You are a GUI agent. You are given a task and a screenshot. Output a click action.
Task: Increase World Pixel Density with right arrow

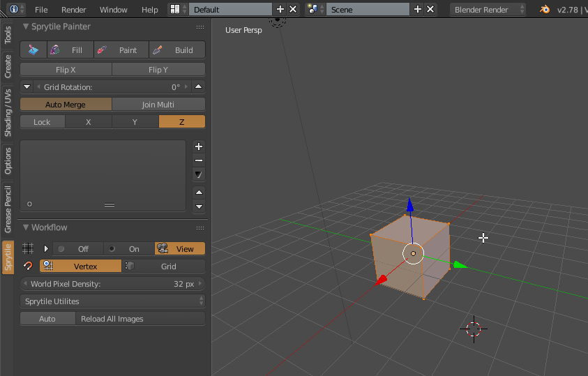coord(201,283)
